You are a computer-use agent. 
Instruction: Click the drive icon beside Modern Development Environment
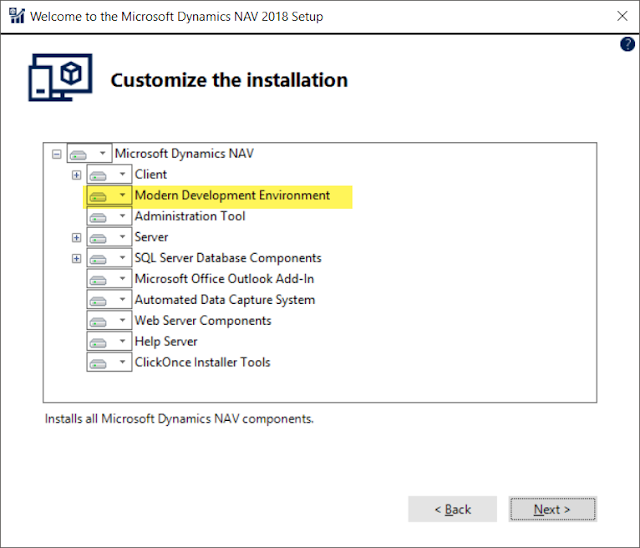(98, 197)
